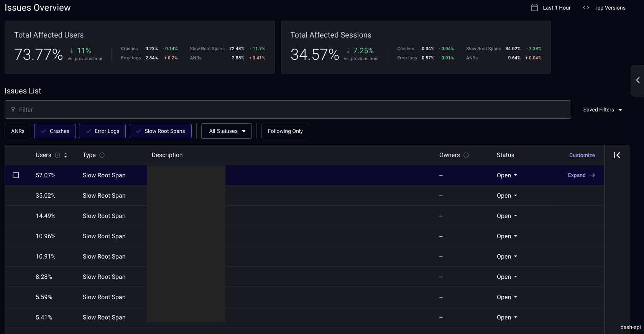Click the collapse columns icon in table header

tap(617, 155)
